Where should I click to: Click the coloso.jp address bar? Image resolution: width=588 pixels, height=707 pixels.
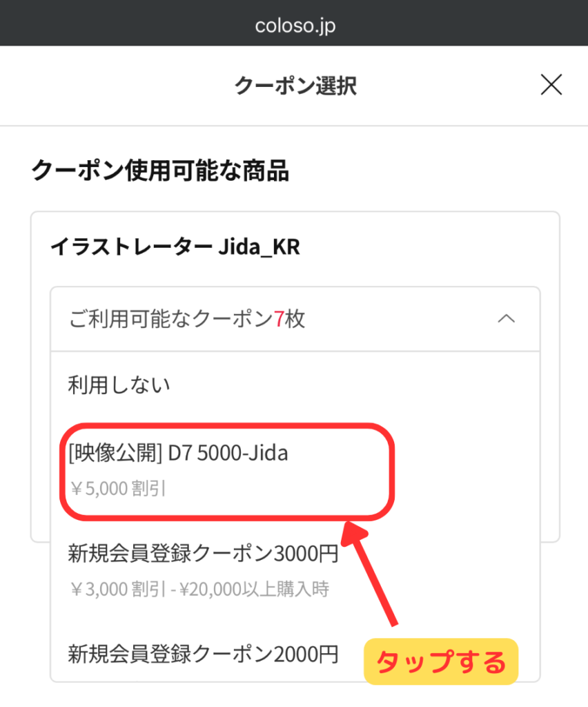pos(295,26)
